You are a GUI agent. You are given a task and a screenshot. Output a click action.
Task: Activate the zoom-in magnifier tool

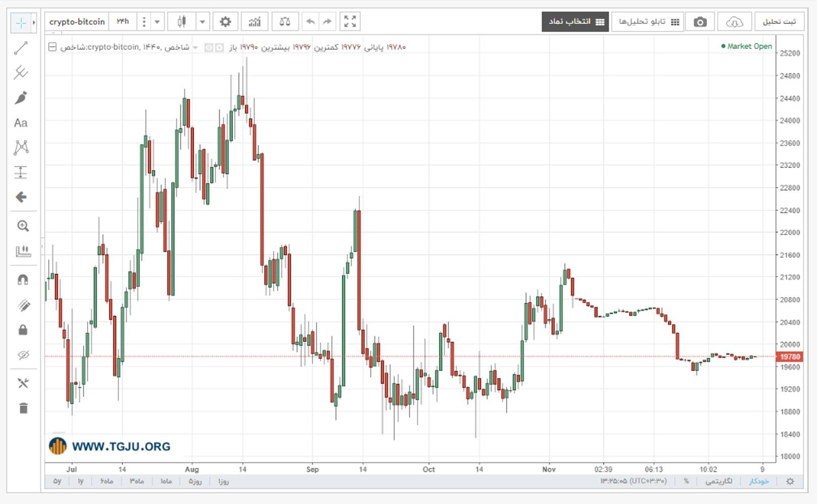23,226
